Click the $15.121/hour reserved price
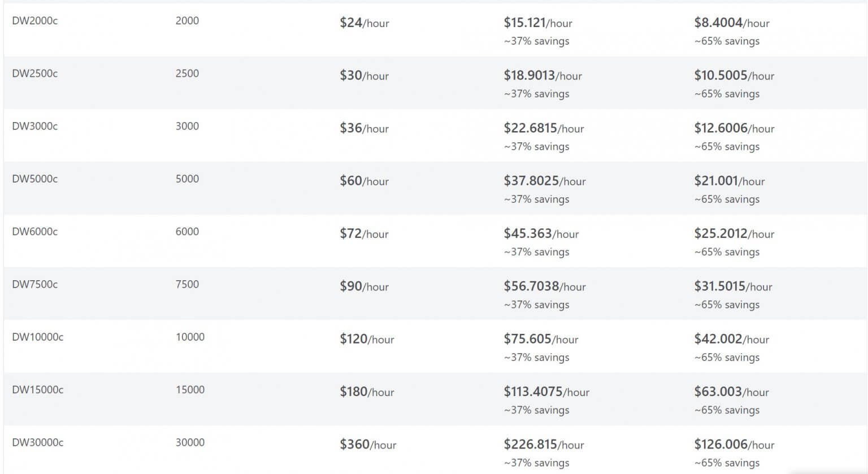Viewport: 868px width, 474px height. [x=537, y=23]
